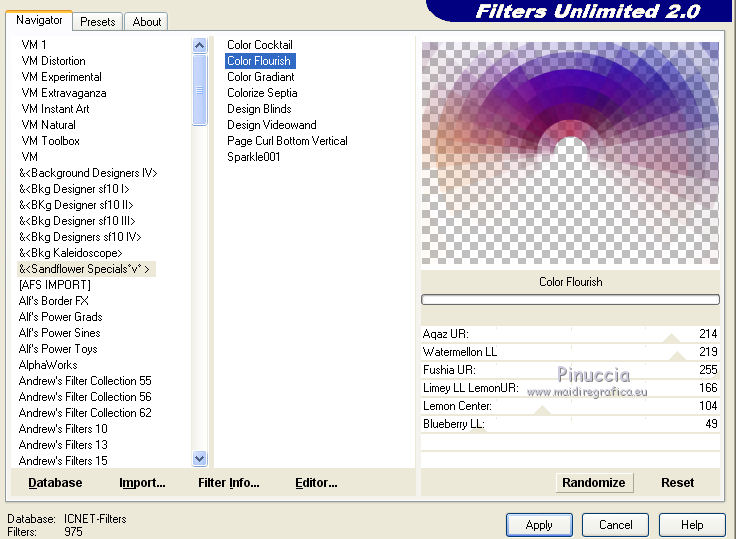This screenshot has width=736, height=539.
Task: Click the Database button
Action: point(55,483)
